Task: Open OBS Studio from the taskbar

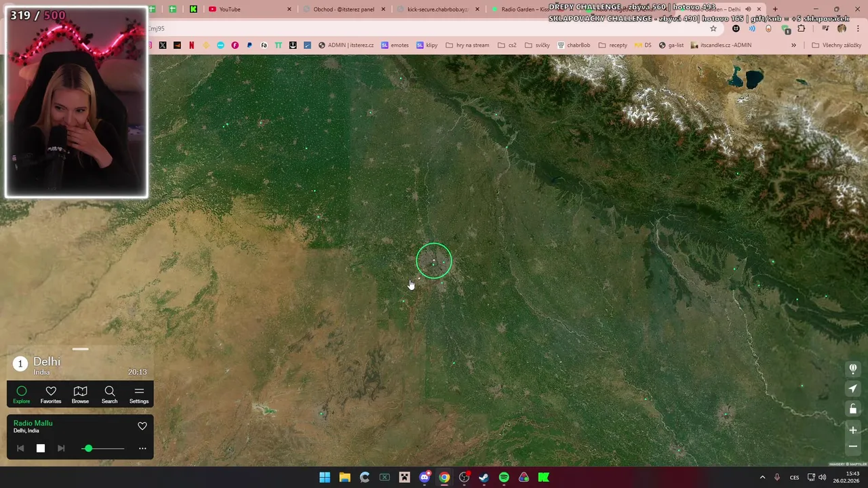Action: click(464, 477)
